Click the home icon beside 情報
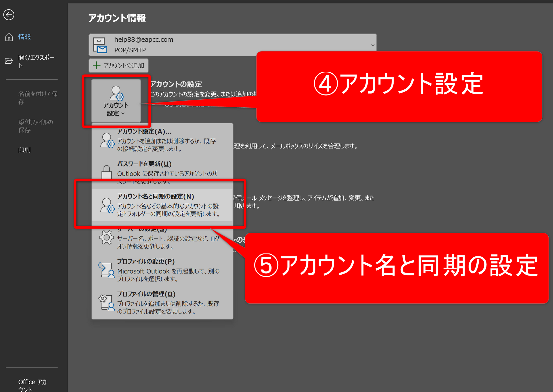The width and height of the screenshot is (553, 392). (9, 37)
